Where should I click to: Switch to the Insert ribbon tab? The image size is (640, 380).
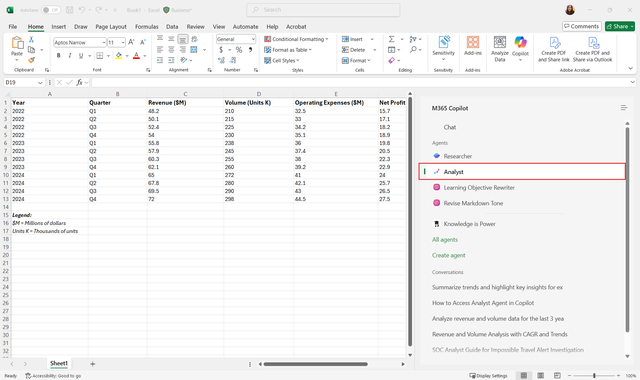tap(58, 27)
